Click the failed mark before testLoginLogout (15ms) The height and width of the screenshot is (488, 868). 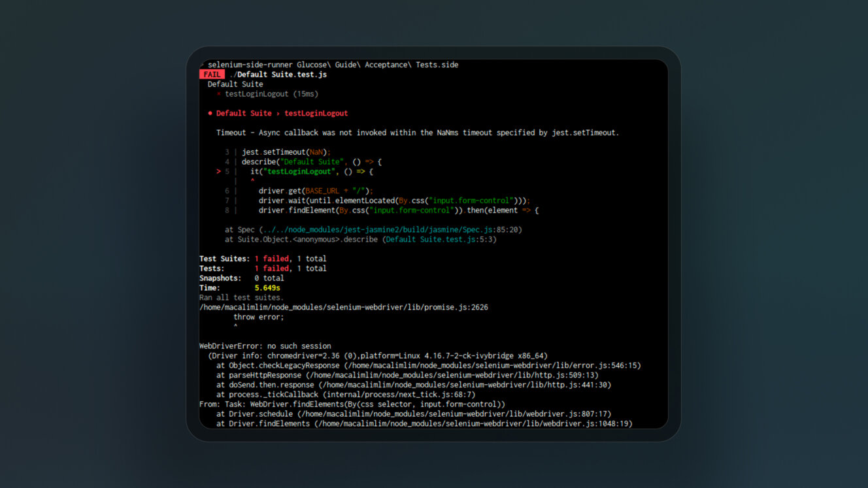coord(219,94)
